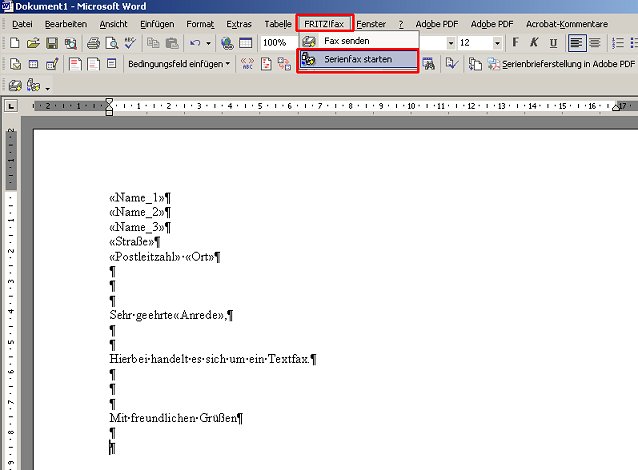Click the zoom 100% input field
The width and height of the screenshot is (638, 470).
click(278, 43)
